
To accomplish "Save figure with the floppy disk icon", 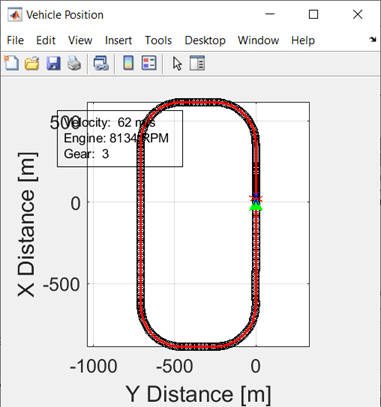I will 53,63.
